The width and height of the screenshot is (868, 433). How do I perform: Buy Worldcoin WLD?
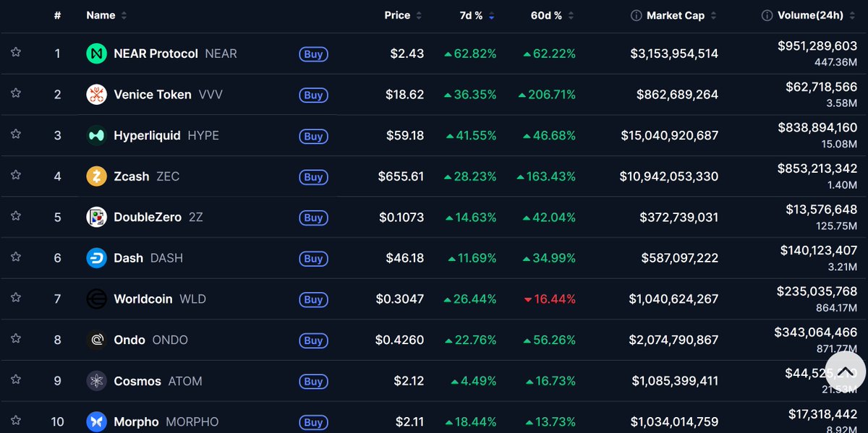click(x=313, y=299)
